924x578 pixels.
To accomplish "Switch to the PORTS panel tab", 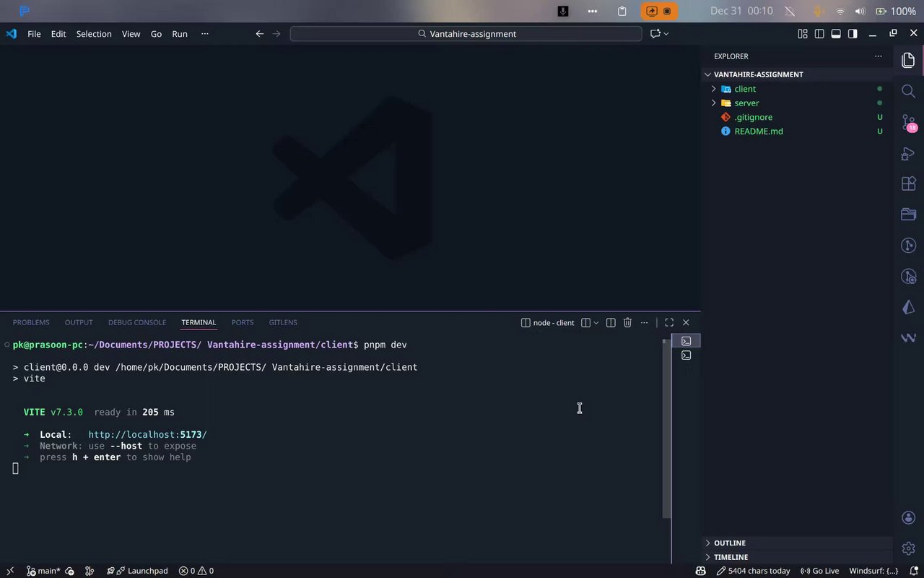I will click(243, 322).
